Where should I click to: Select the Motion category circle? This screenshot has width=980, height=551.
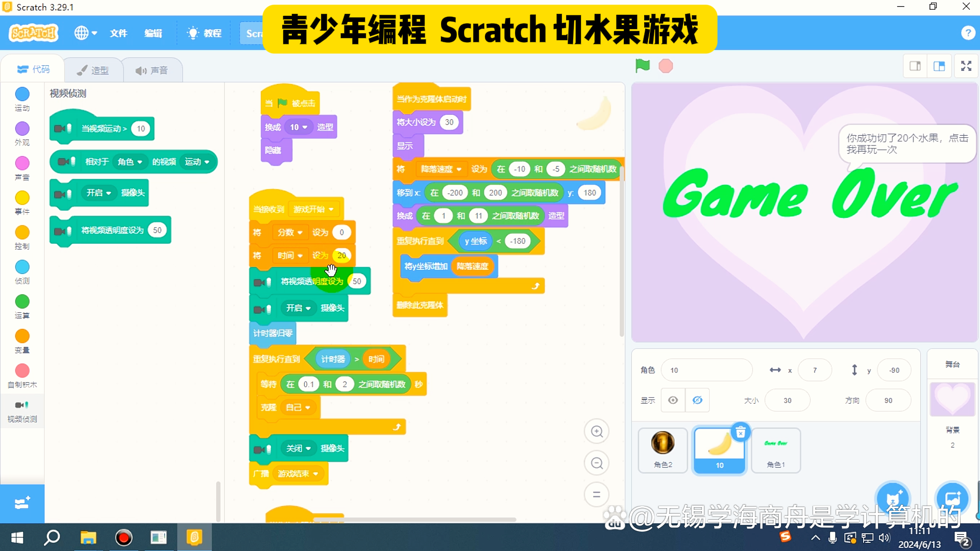[22, 94]
